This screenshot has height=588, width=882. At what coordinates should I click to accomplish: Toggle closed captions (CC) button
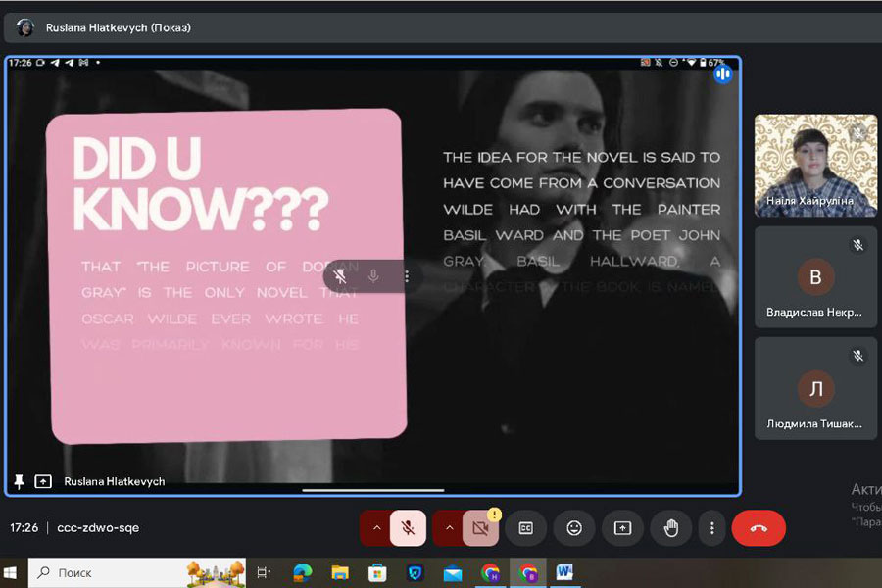point(526,528)
